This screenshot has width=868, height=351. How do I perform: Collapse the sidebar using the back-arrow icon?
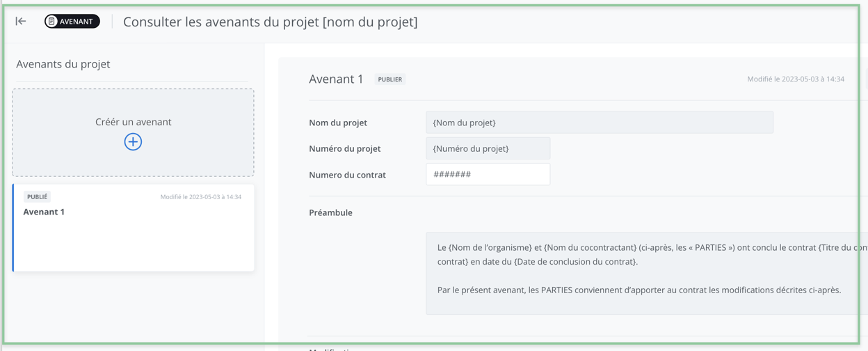pos(21,22)
